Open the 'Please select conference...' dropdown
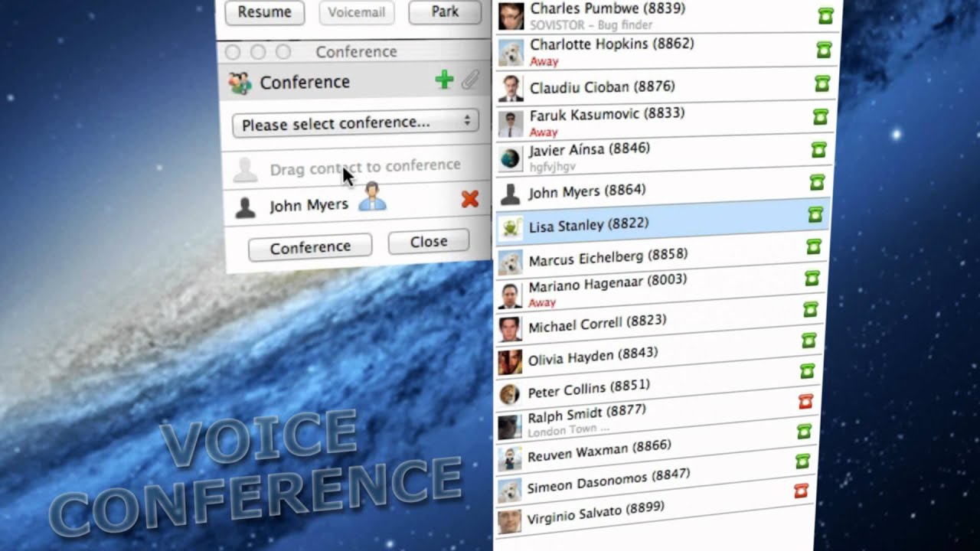980x551 pixels. click(x=355, y=122)
